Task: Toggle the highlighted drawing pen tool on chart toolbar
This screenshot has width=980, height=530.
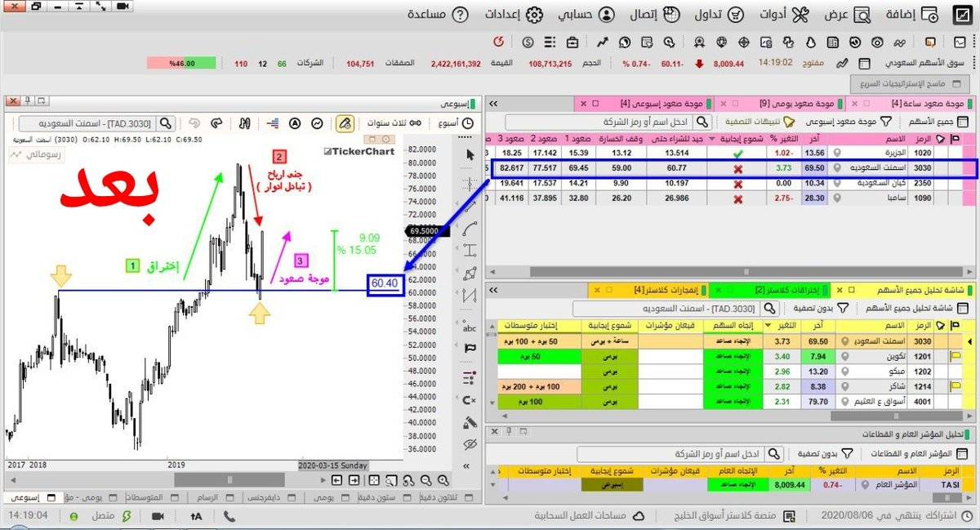Action: tap(345, 122)
